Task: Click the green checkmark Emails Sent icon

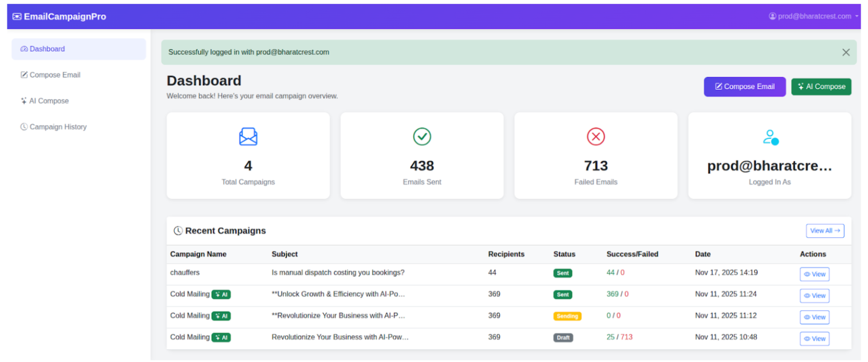Action: click(x=422, y=137)
